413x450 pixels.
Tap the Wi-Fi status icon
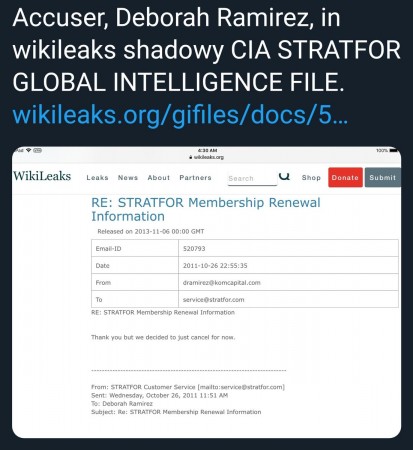pyautogui.click(x=29, y=150)
